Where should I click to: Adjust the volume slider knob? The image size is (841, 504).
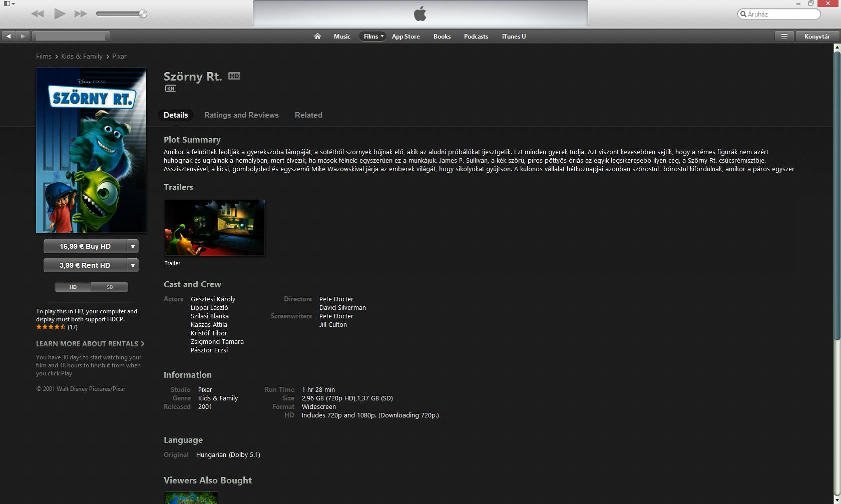coord(143,14)
